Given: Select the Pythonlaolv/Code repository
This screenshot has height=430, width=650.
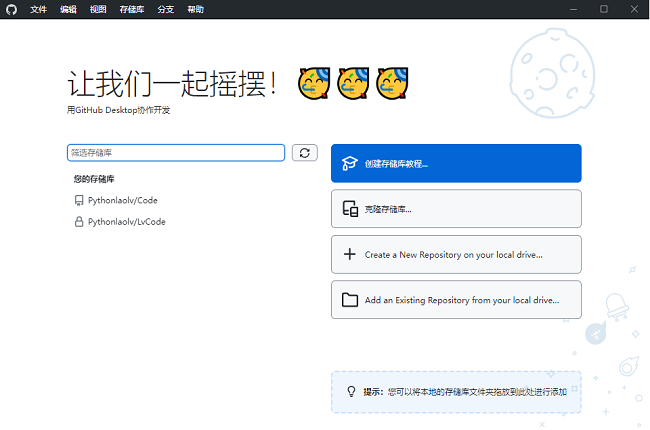Looking at the screenshot, I should [x=122, y=200].
